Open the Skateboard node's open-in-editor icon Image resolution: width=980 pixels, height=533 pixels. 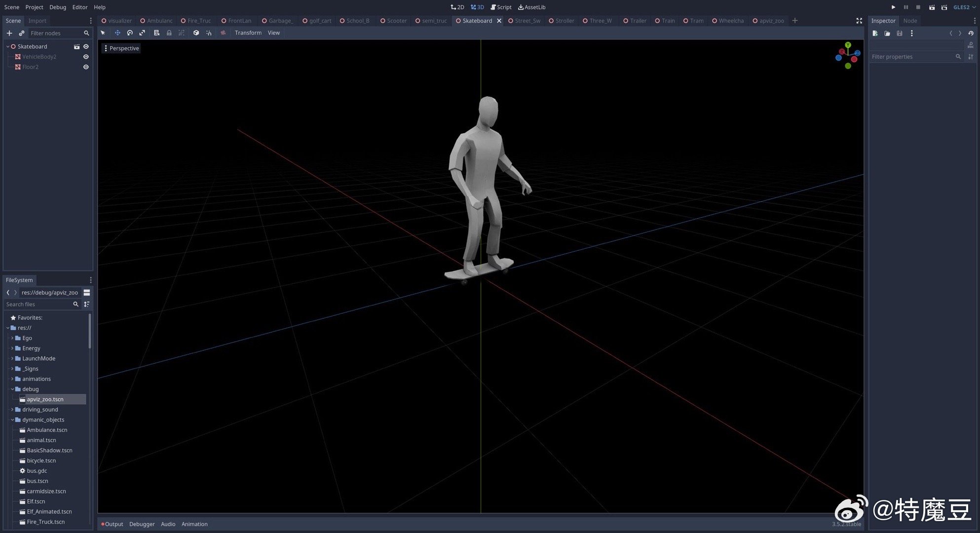point(76,46)
